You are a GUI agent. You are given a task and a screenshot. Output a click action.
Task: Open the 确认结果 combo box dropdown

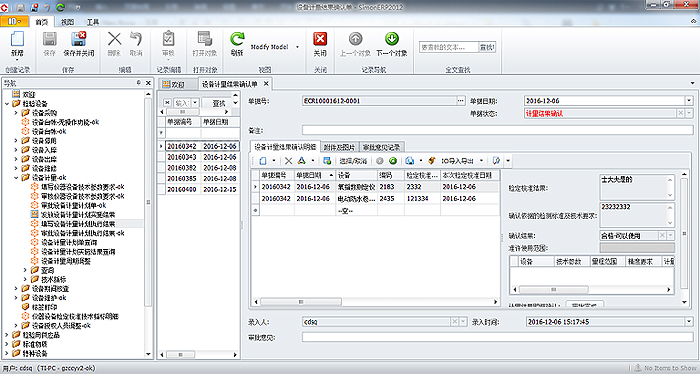pyautogui.click(x=671, y=235)
